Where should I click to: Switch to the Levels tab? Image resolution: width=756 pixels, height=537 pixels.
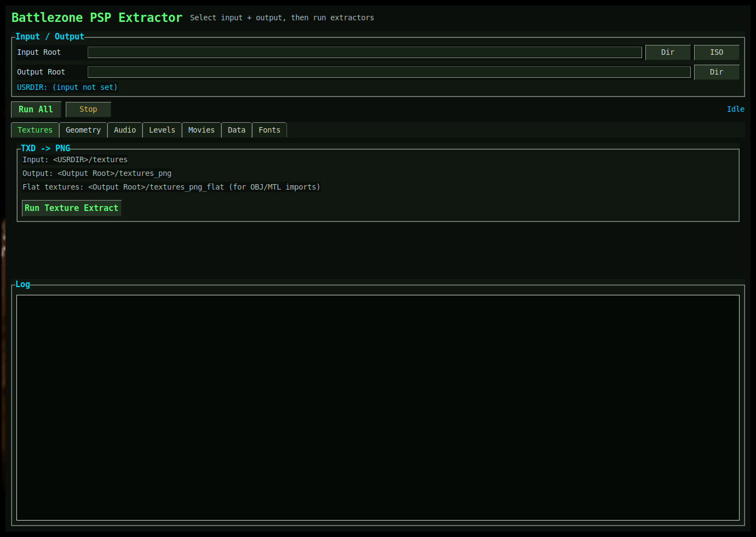(x=162, y=130)
